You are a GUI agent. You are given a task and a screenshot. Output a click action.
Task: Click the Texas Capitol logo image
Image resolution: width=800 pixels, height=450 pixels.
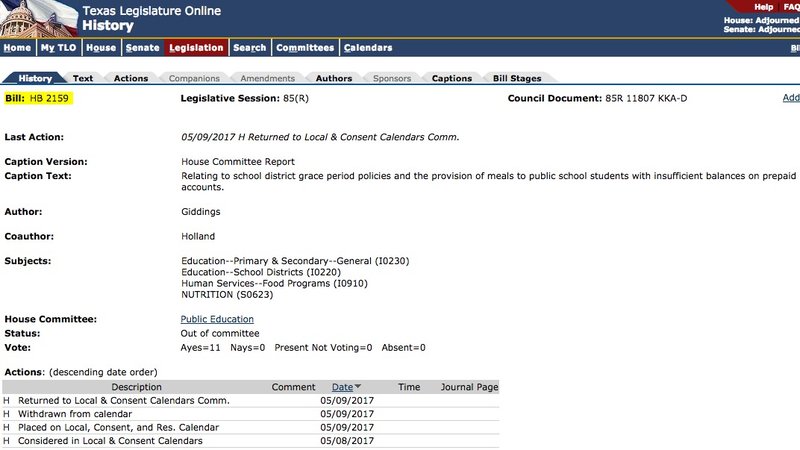(38, 18)
